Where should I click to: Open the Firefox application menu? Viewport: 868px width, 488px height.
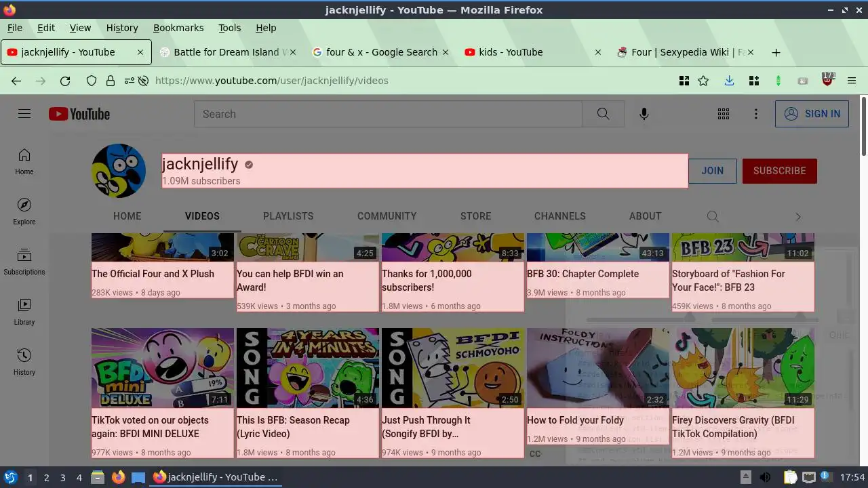[852, 81]
